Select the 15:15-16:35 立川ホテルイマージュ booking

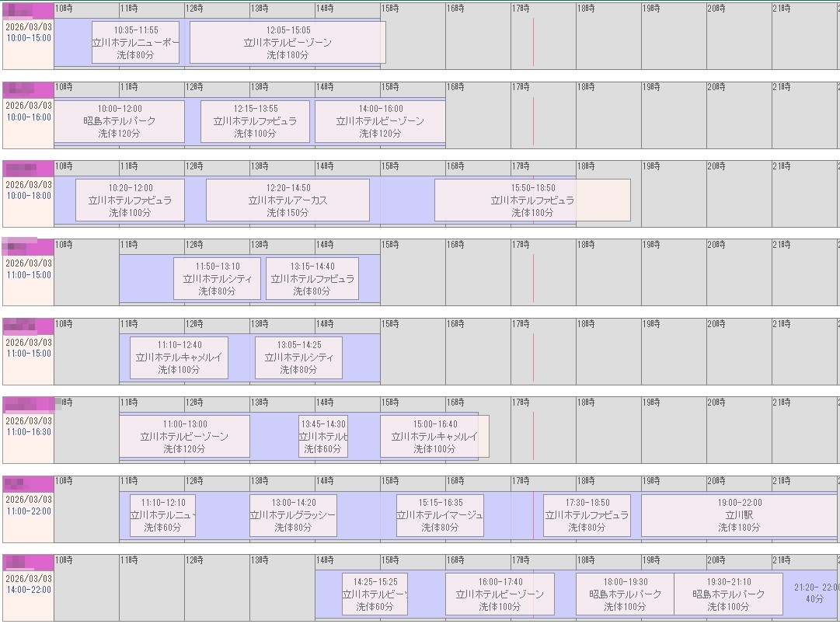[440, 515]
